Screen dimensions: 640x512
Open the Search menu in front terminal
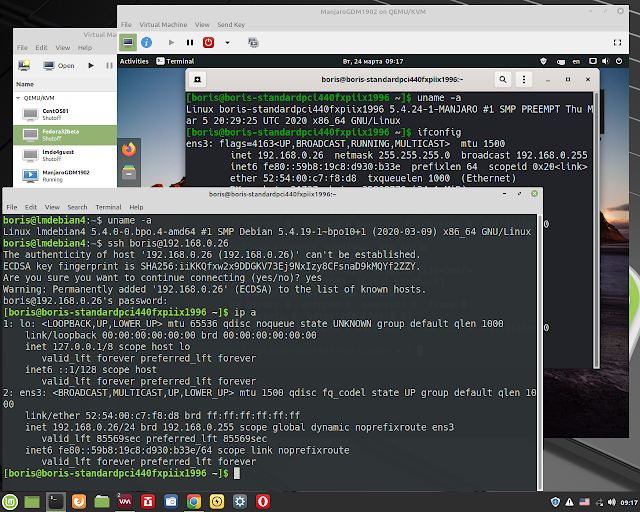77,207
